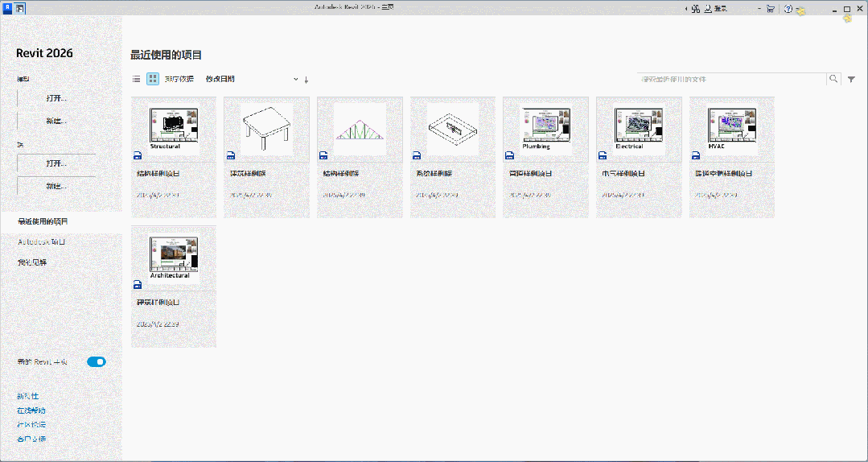The width and height of the screenshot is (868, 462).
Task: Click file type icon on Structural card
Action: pyautogui.click(x=138, y=155)
